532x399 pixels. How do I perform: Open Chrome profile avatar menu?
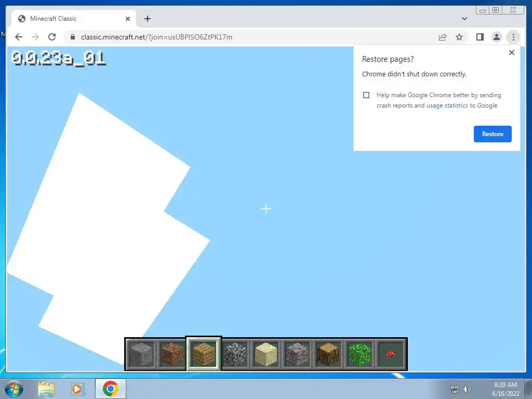coord(496,37)
